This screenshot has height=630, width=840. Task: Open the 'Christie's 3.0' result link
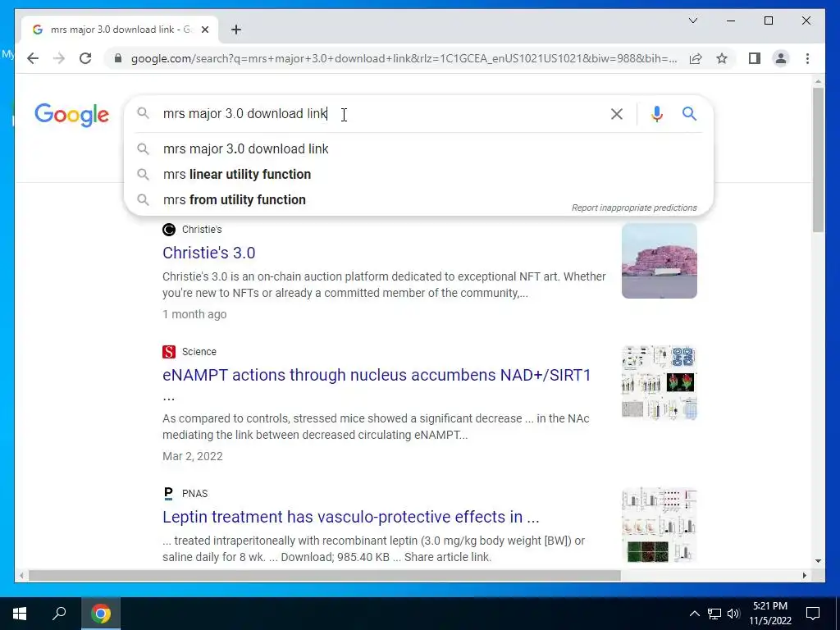[209, 253]
